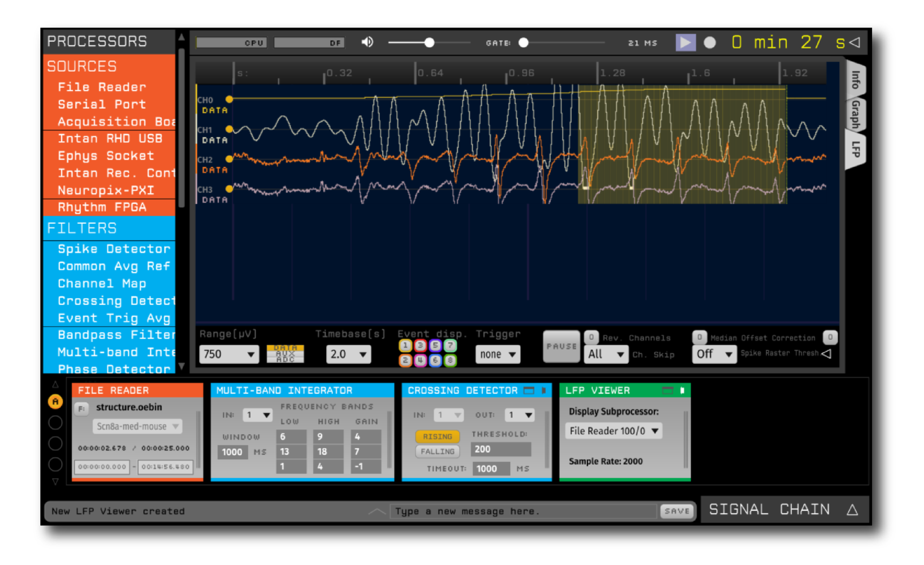The height and width of the screenshot is (565, 924).
Task: Select signal chain A button
Action: [x=55, y=402]
